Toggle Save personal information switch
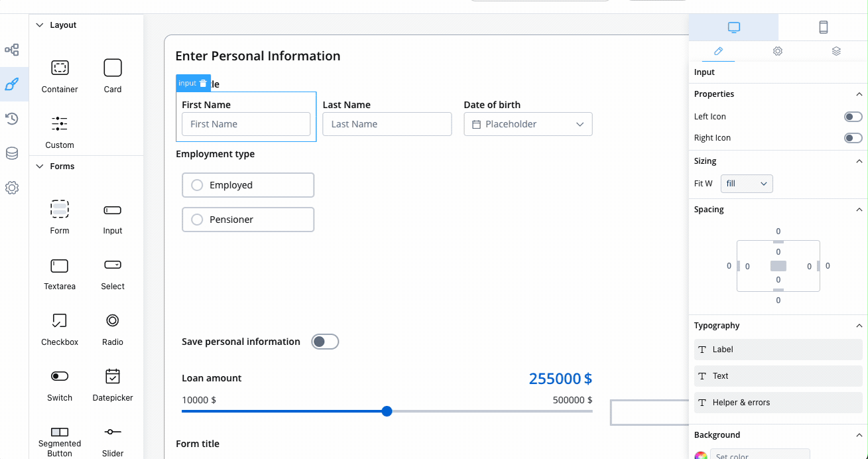 pos(325,342)
